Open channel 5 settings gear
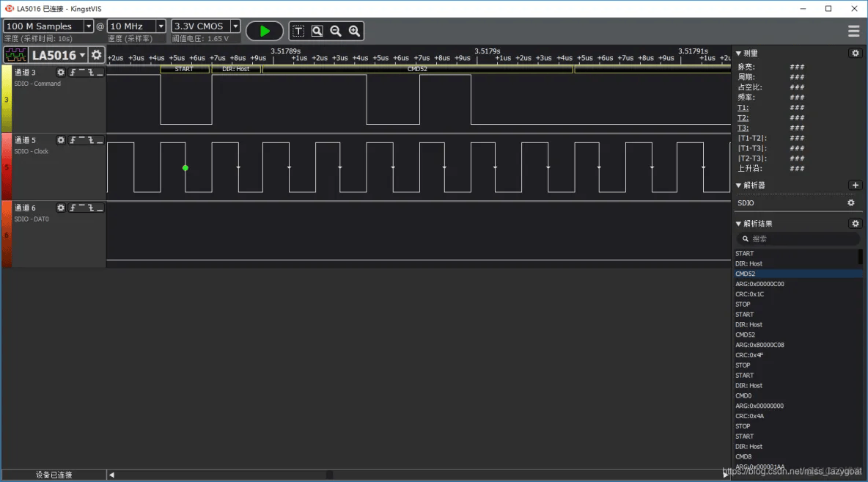868x482 pixels. coord(61,140)
